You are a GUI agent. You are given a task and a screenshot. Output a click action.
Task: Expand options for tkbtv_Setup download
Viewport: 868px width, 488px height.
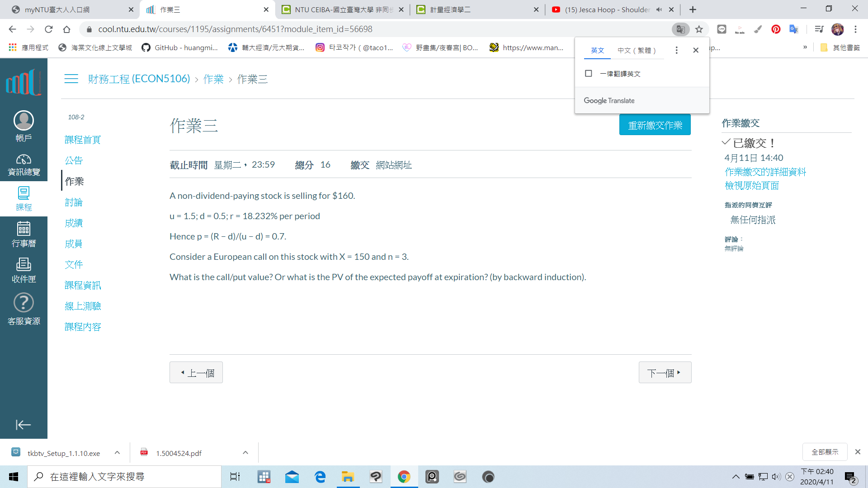pyautogui.click(x=117, y=452)
